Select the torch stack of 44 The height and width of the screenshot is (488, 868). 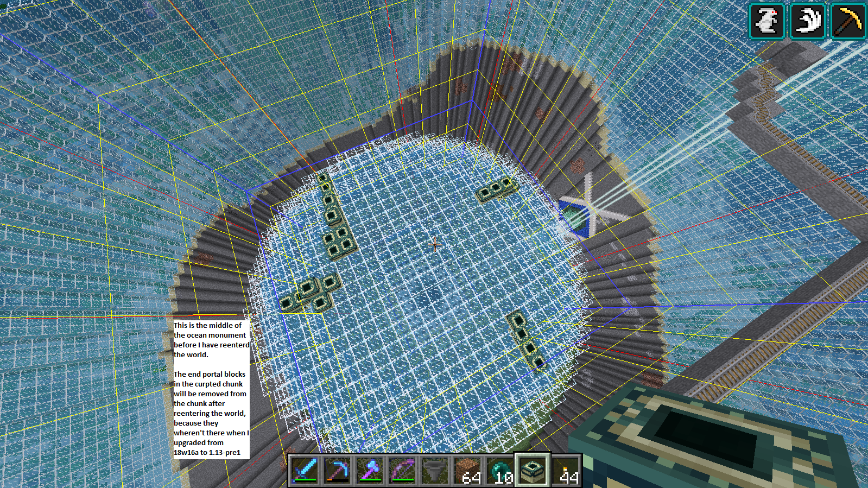click(565, 470)
